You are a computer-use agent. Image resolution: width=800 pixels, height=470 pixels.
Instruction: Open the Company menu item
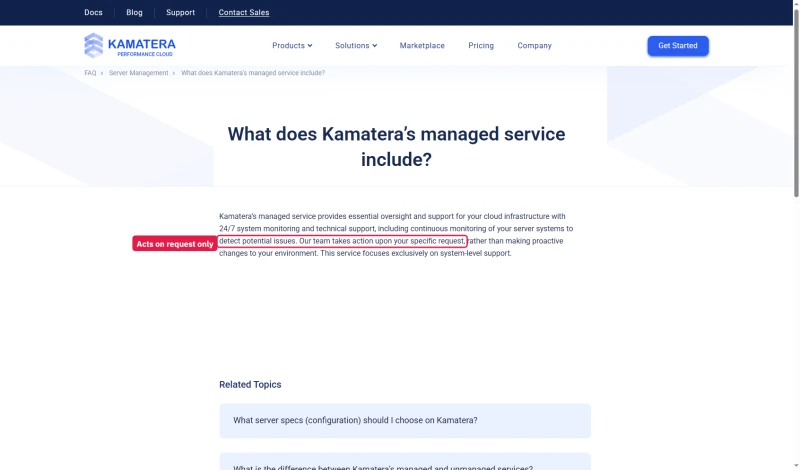coord(534,45)
